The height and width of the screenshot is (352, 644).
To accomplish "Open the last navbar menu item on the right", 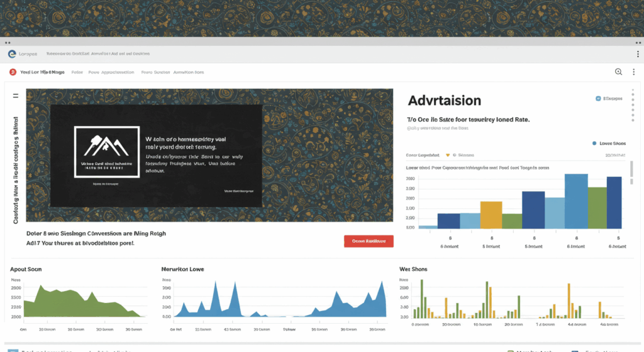I will click(188, 72).
